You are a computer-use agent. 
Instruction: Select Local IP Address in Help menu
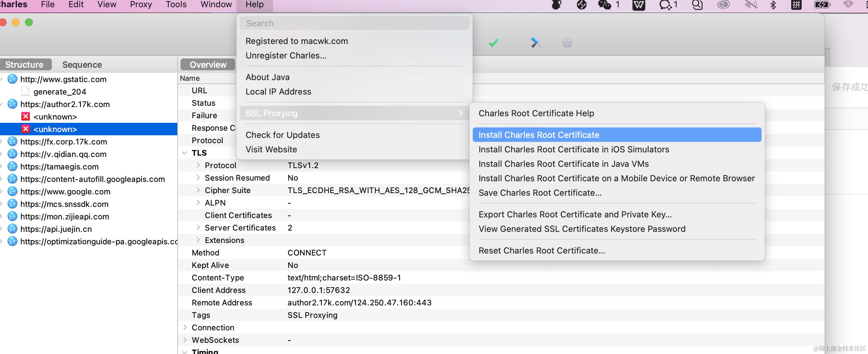coord(354,92)
